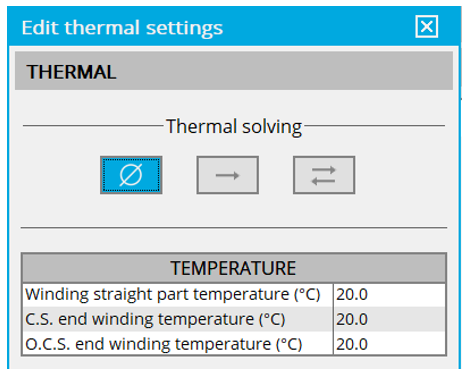Click the line left of Thermal solving label
Screen dimensions: 471x377
click(93, 126)
